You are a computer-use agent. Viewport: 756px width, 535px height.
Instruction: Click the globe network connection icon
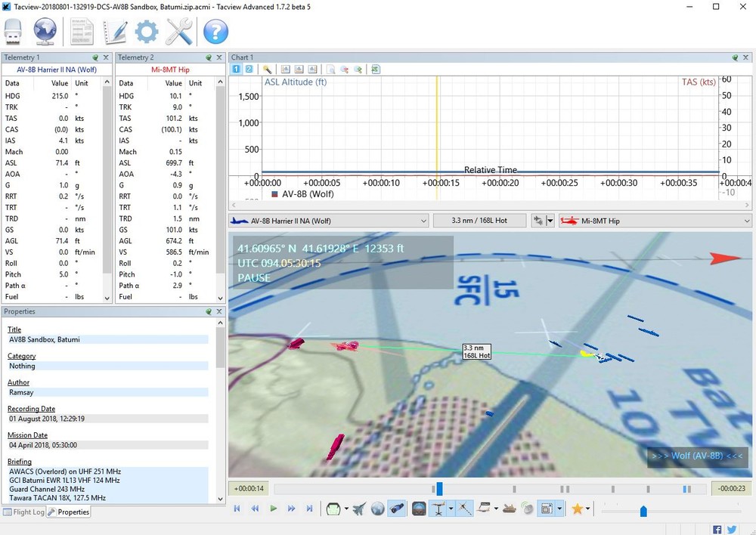click(46, 32)
